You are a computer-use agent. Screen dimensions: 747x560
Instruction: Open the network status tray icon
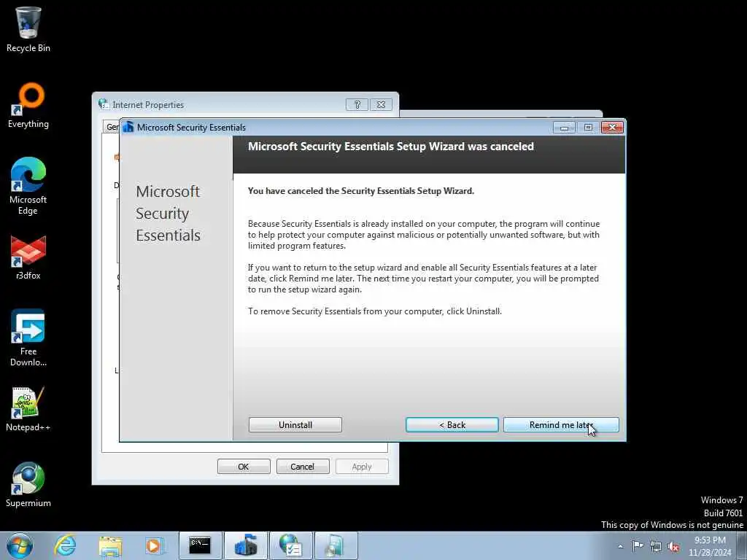tap(656, 546)
